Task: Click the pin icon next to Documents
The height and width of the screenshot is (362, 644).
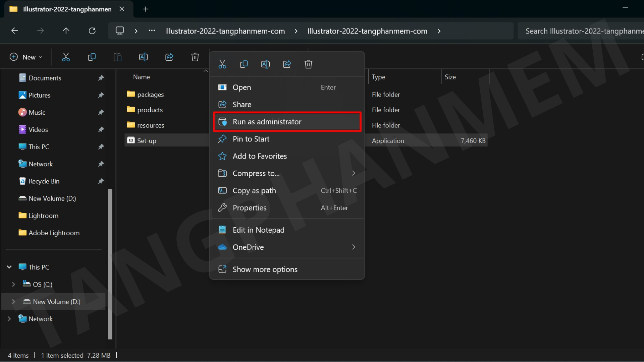Action: pos(101,78)
